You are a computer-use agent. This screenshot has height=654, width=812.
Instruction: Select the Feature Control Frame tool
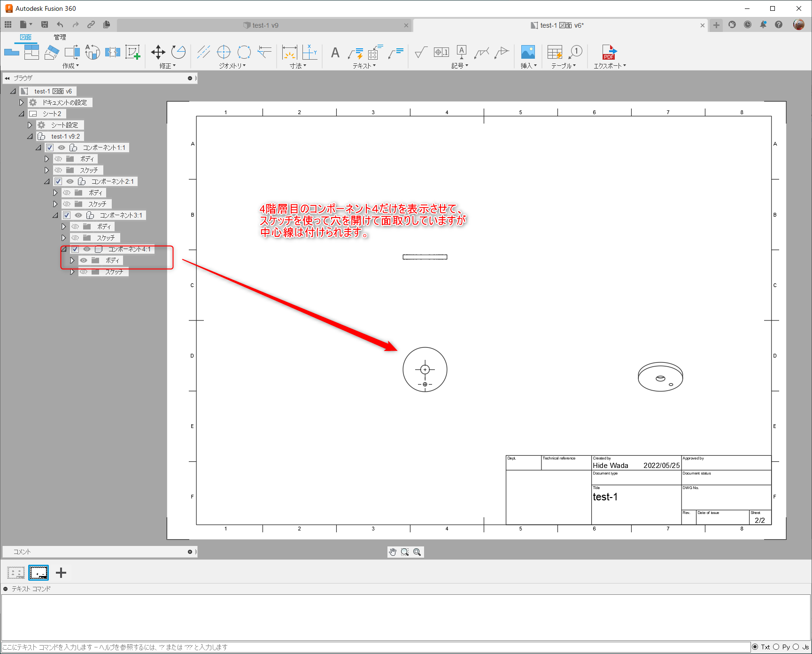pyautogui.click(x=441, y=52)
